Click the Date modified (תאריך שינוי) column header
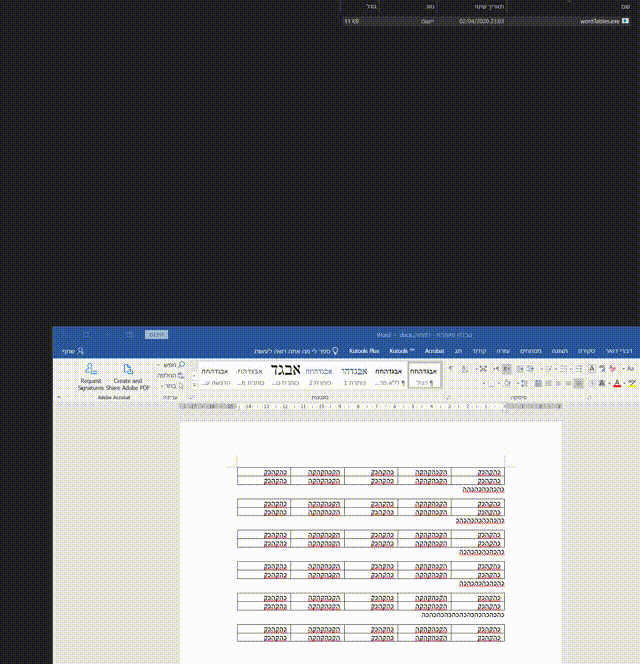Image resolution: width=640 pixels, height=664 pixels. pyautogui.click(x=490, y=7)
